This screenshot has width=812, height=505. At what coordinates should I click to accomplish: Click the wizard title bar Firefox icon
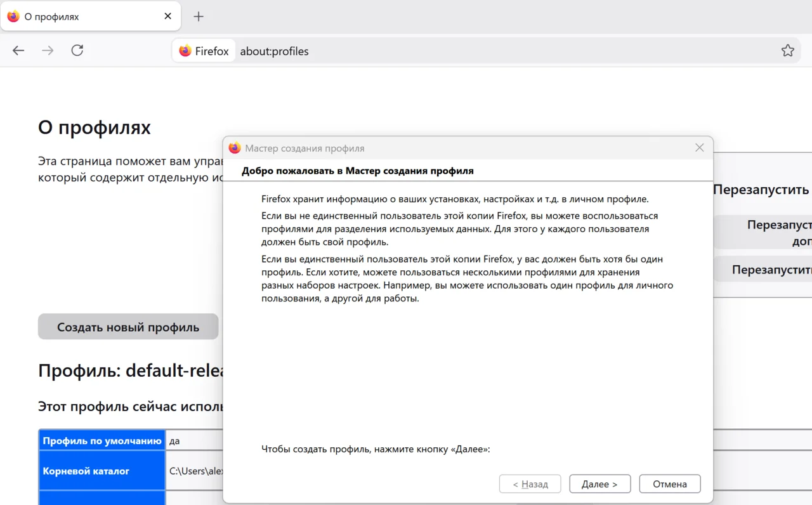pyautogui.click(x=235, y=148)
